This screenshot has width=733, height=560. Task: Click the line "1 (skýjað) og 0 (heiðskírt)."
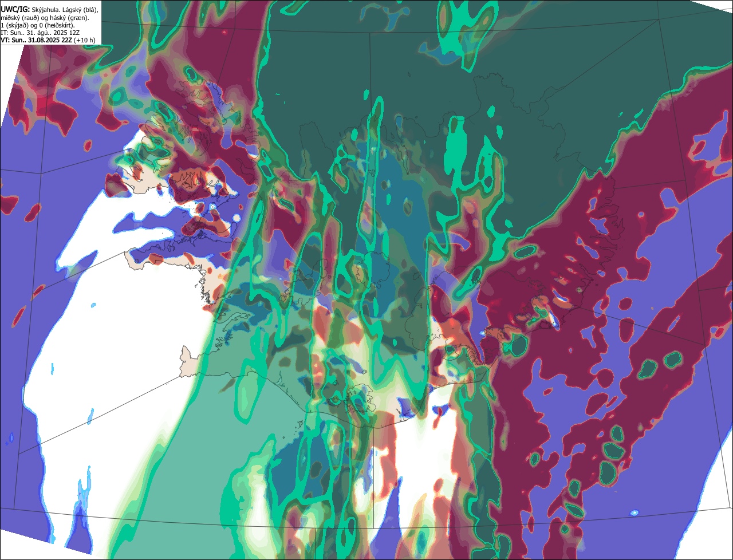[38, 25]
